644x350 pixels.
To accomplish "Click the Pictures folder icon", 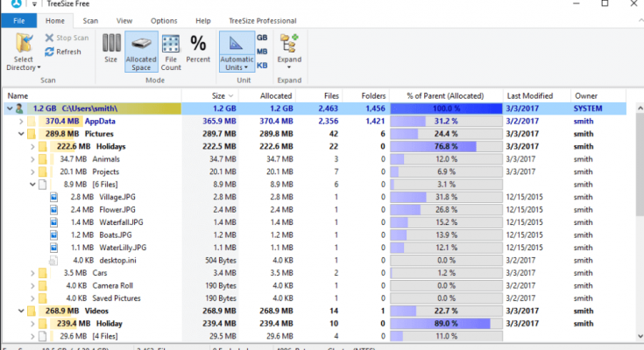I will pyautogui.click(x=32, y=134).
